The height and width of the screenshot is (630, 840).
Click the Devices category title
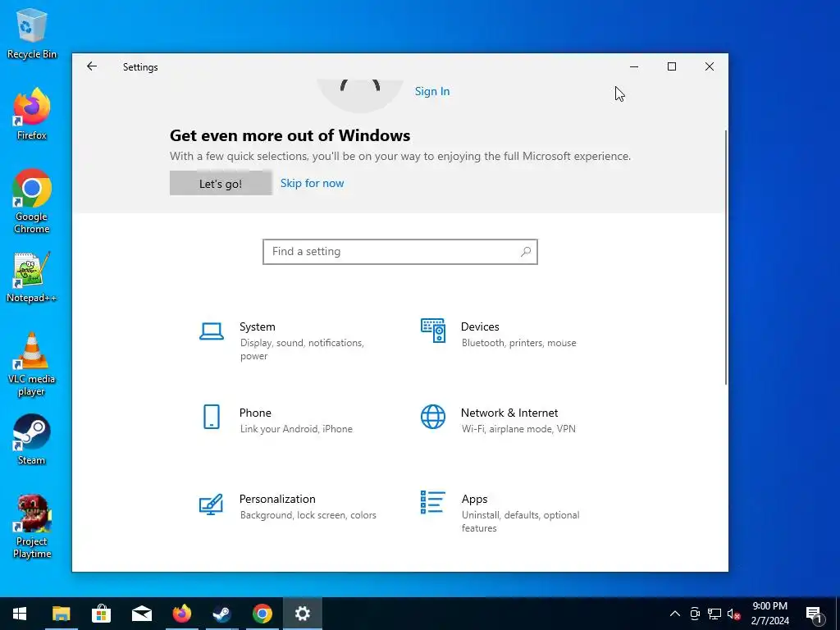(480, 326)
